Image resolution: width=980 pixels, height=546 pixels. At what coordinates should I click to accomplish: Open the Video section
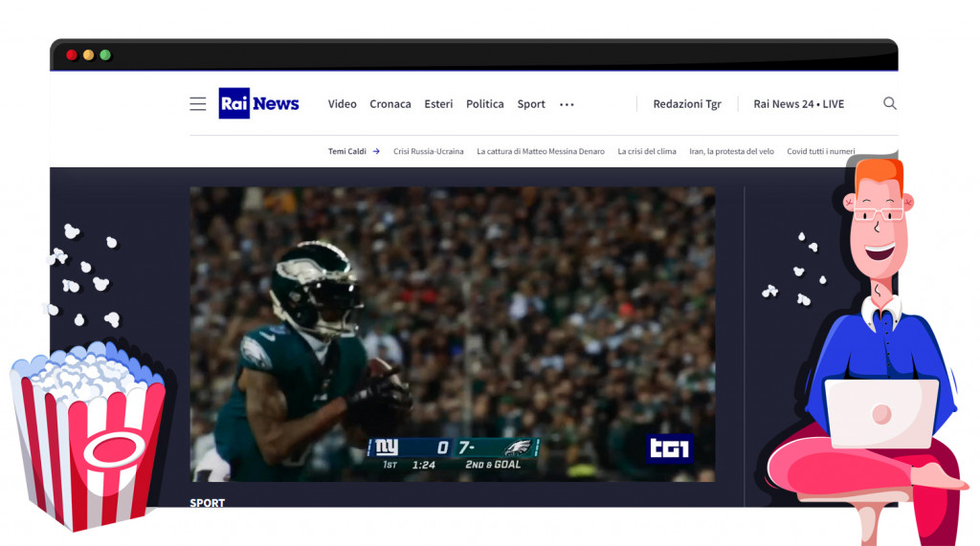(342, 103)
